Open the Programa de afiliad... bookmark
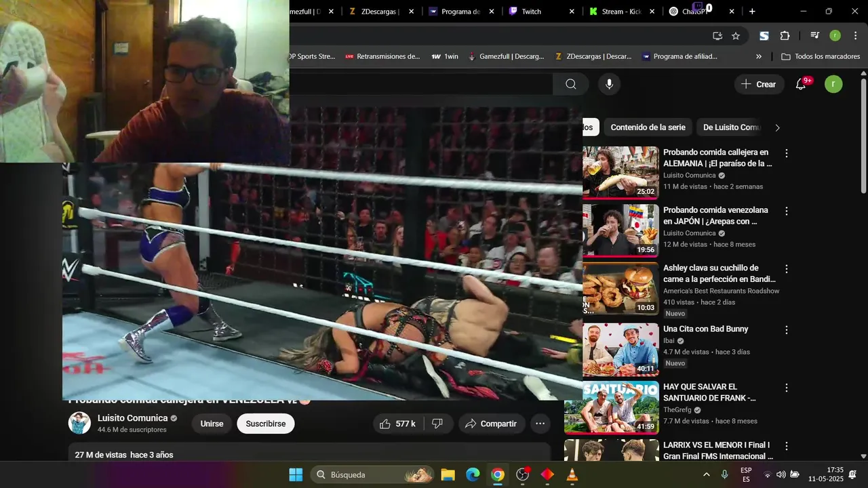This screenshot has height=488, width=868. pyautogui.click(x=679, y=57)
